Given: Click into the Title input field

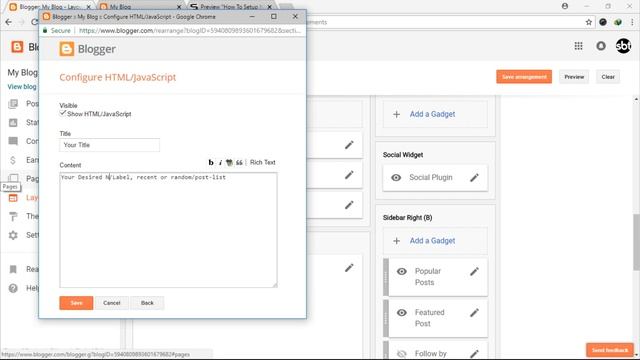Looking at the screenshot, I should coord(109,145).
